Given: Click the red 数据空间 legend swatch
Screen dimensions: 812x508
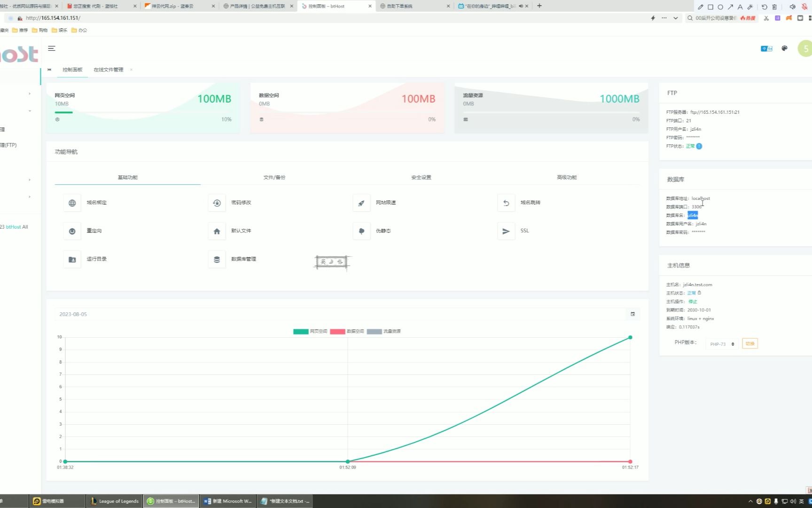Looking at the screenshot, I should pyautogui.click(x=337, y=332).
